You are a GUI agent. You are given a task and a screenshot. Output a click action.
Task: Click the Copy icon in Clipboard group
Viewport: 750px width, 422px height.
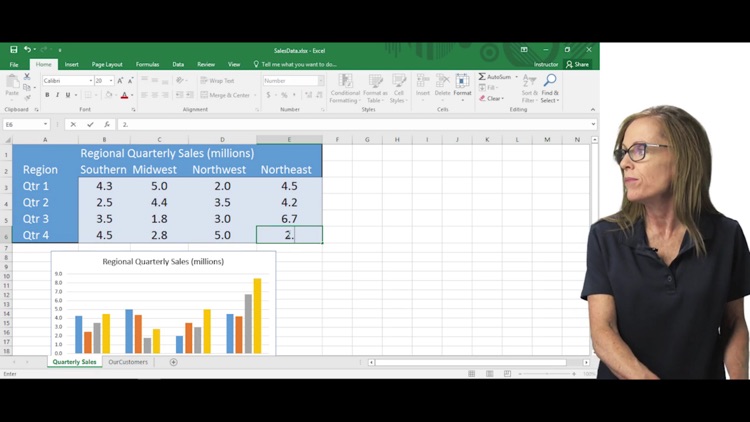point(27,88)
